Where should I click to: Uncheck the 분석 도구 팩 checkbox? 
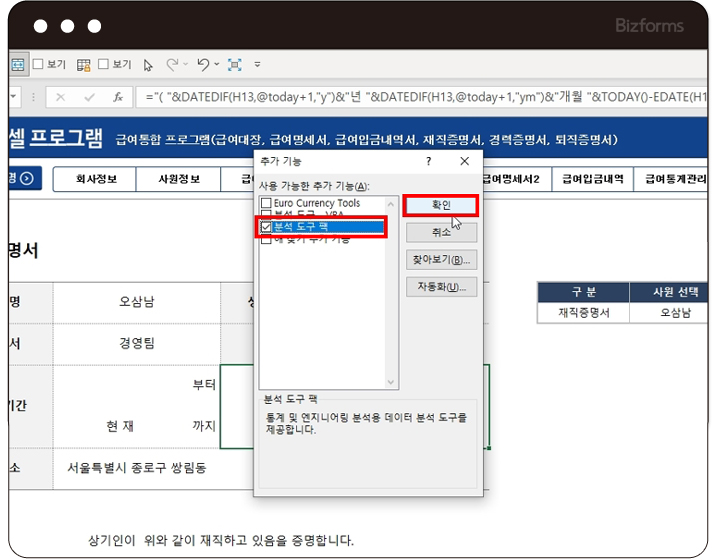coord(266,227)
